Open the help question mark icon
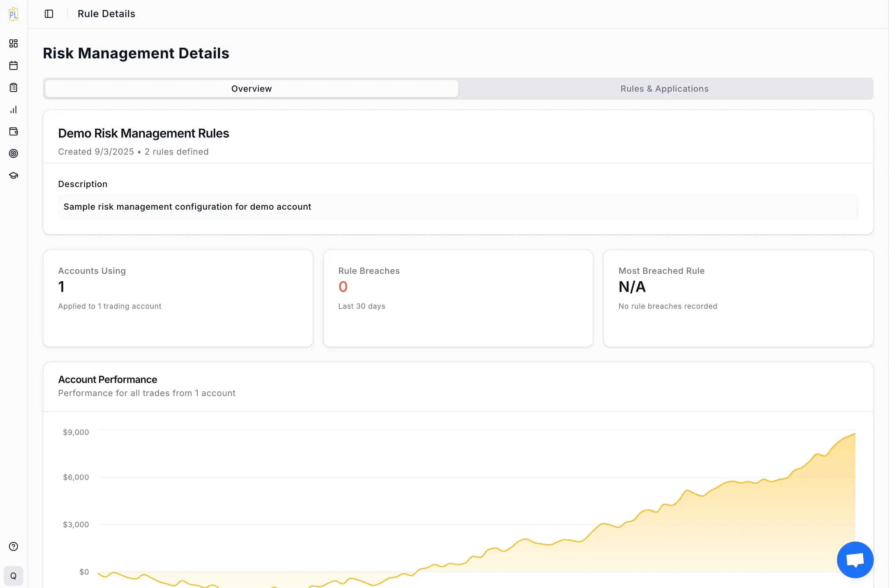Image resolution: width=889 pixels, height=588 pixels. [x=13, y=546]
